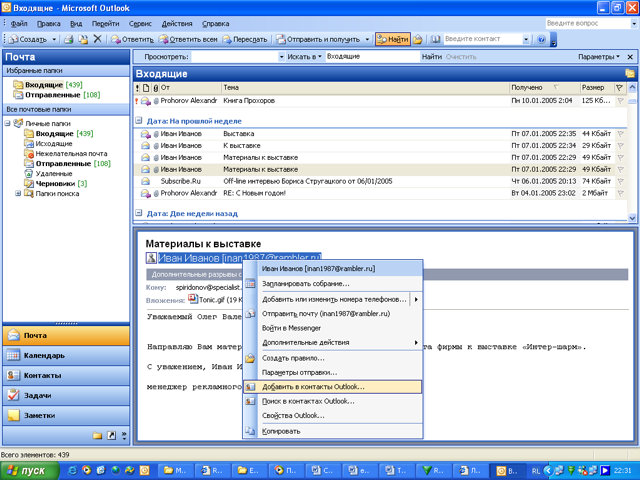Switch to Calendar (Календарь) pane

pos(66,356)
